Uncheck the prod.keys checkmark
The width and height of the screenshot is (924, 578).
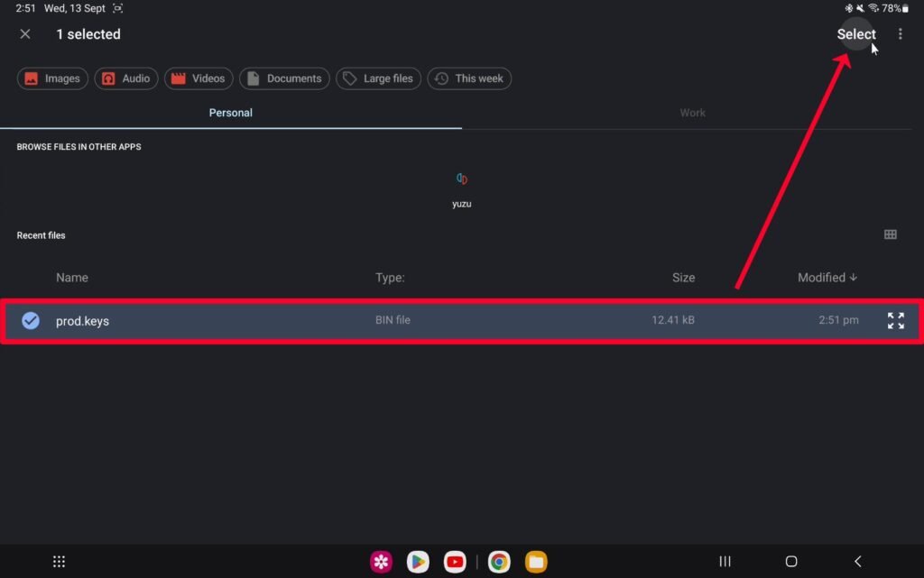(31, 320)
